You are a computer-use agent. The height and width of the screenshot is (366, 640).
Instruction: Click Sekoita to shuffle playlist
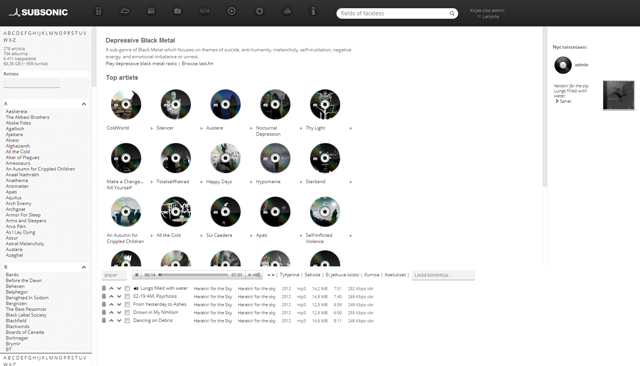click(312, 275)
